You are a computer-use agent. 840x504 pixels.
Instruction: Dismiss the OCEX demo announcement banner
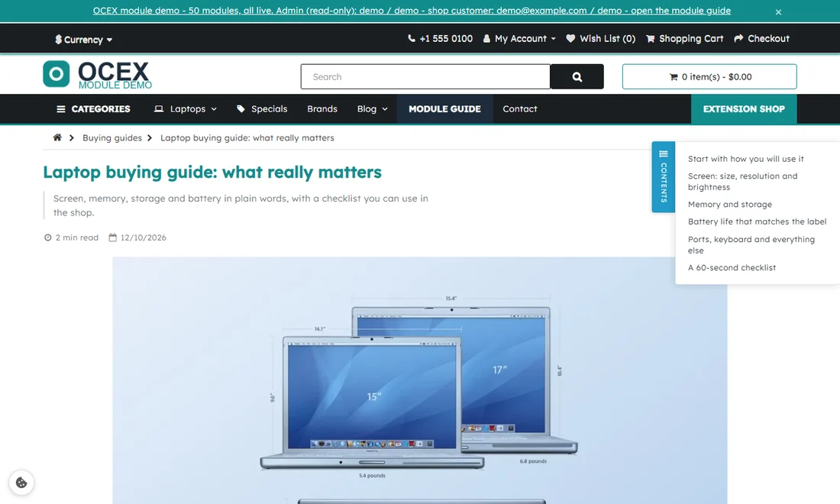point(778,11)
